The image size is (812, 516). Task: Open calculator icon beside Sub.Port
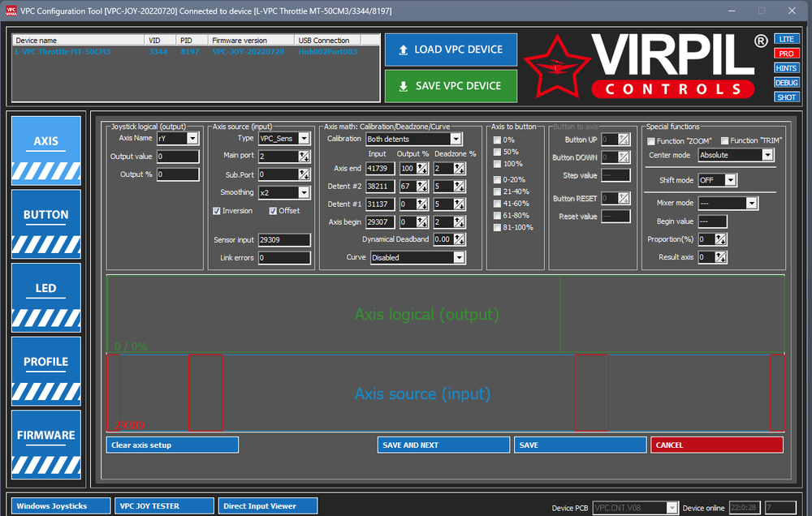click(x=304, y=174)
